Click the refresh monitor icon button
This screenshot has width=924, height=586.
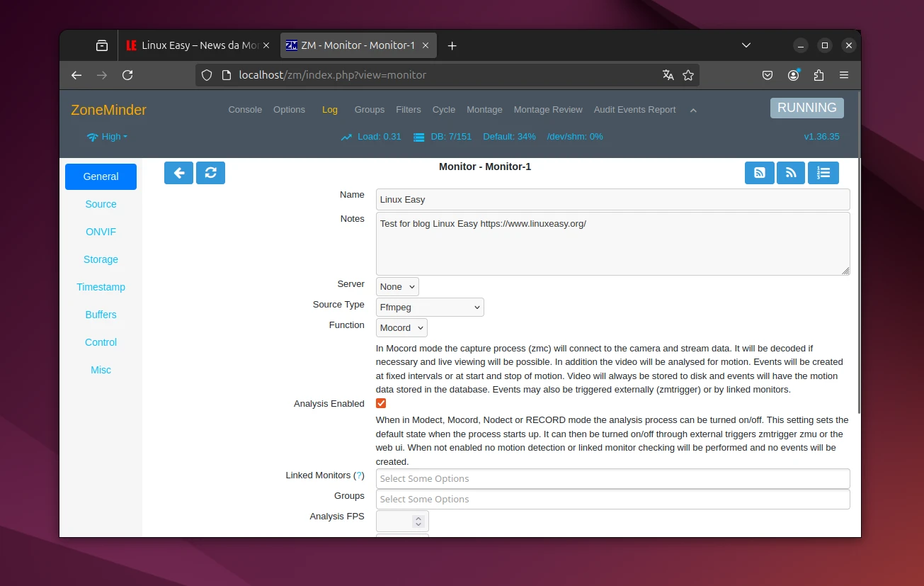coord(210,173)
